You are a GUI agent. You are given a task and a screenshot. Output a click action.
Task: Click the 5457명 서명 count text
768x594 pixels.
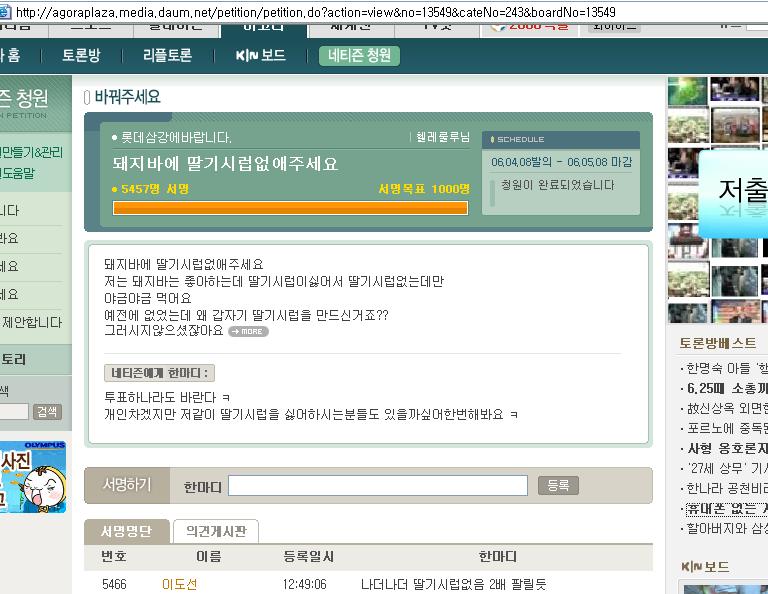pyautogui.click(x=155, y=189)
